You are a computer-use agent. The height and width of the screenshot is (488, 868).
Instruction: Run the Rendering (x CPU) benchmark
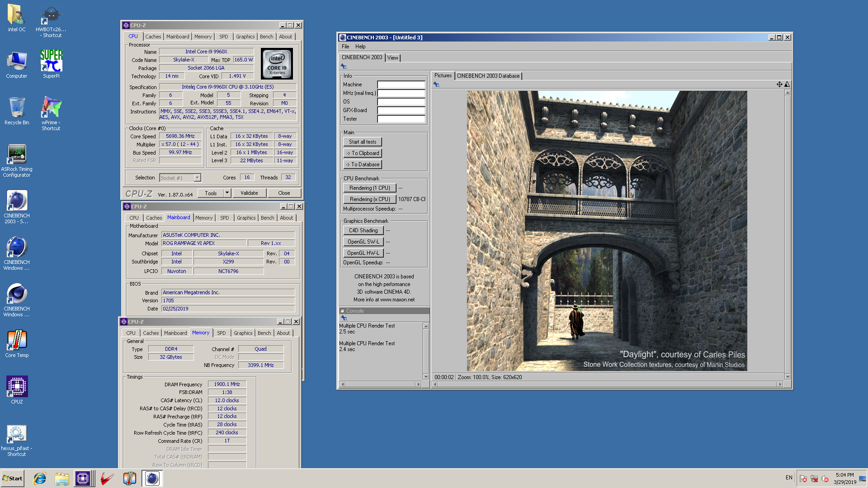point(369,199)
